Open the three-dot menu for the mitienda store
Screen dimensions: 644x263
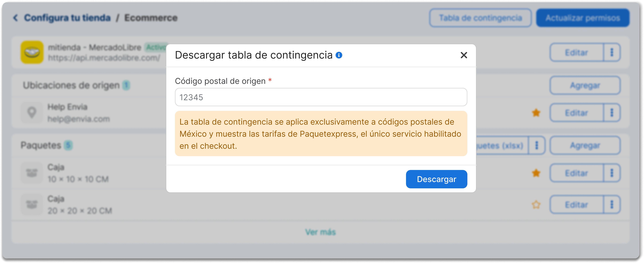tap(612, 52)
